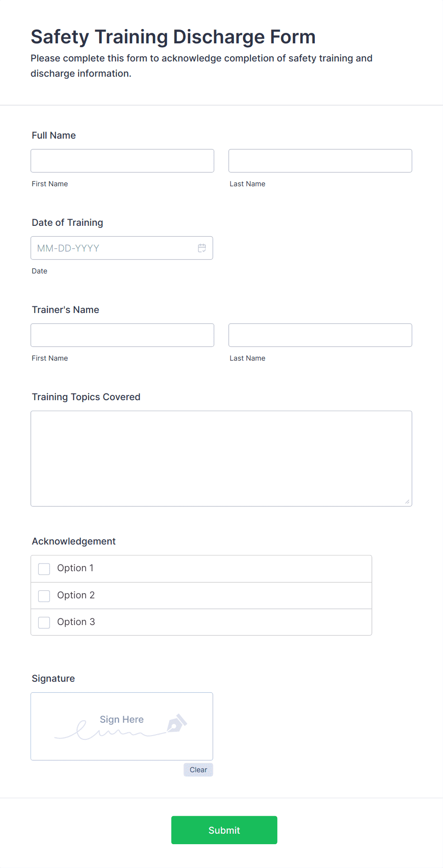The height and width of the screenshot is (868, 443).
Task: Click the form description text below the title
Action: coord(201,65)
